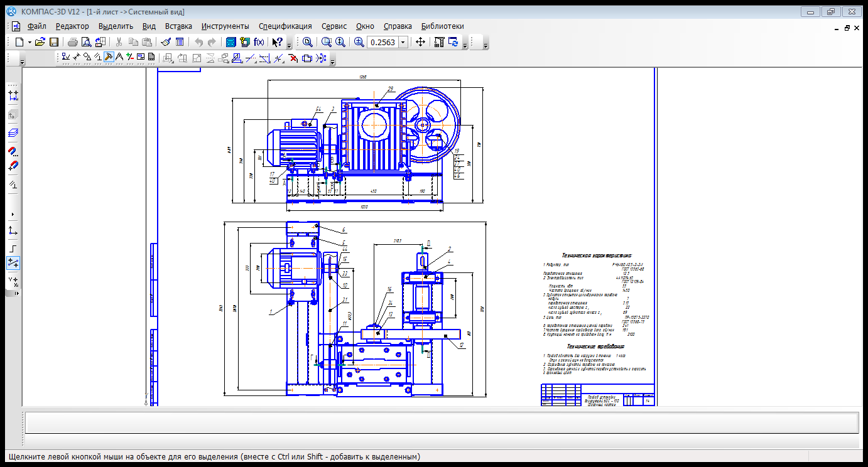Open print preview with the page-and-magnifier icon

point(86,42)
